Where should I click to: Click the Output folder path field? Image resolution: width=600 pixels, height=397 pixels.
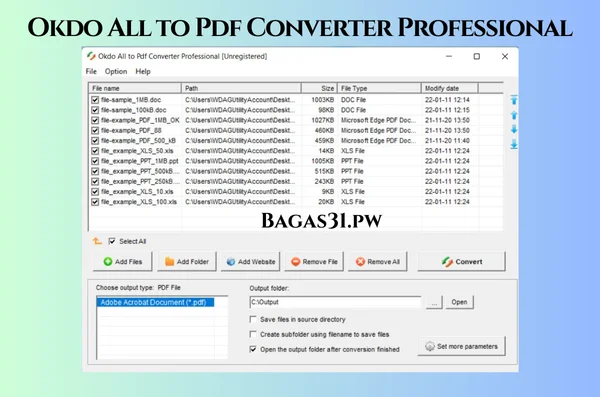335,302
